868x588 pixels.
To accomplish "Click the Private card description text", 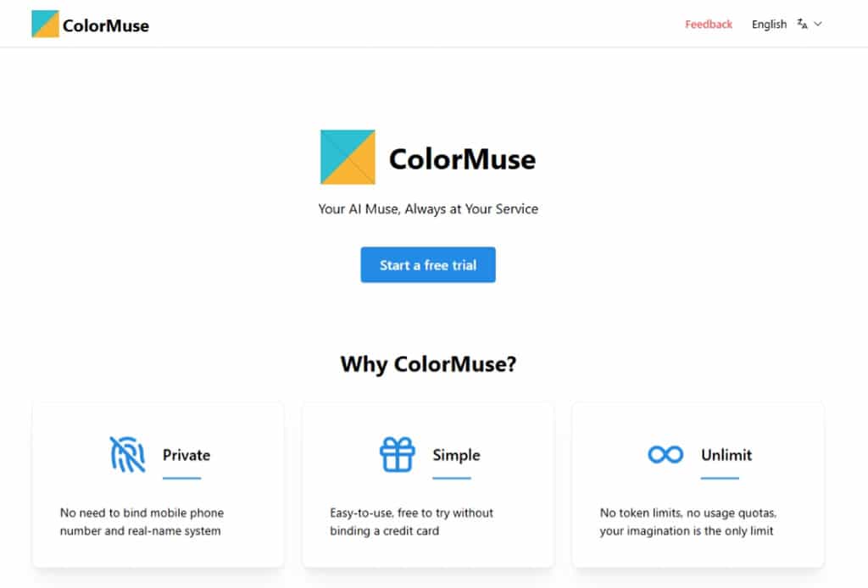I will (x=142, y=522).
